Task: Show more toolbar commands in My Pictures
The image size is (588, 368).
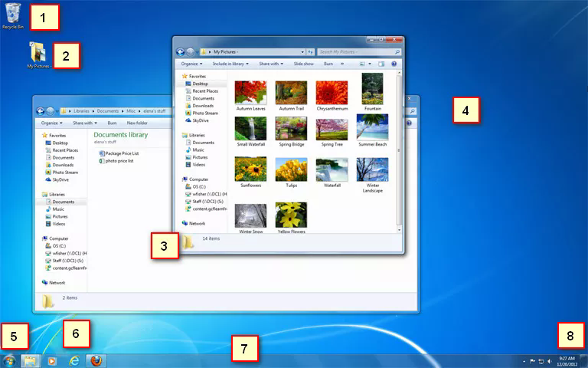Action: tap(342, 64)
